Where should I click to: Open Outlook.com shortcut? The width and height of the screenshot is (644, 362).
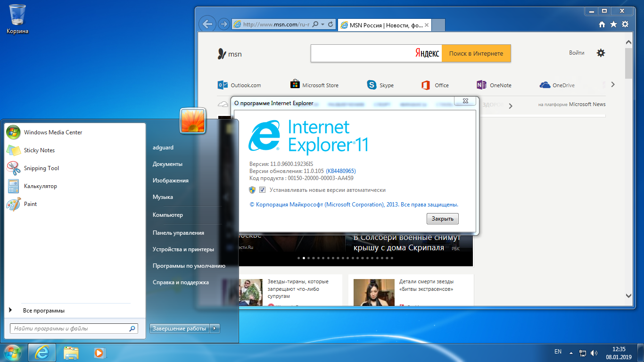(239, 85)
